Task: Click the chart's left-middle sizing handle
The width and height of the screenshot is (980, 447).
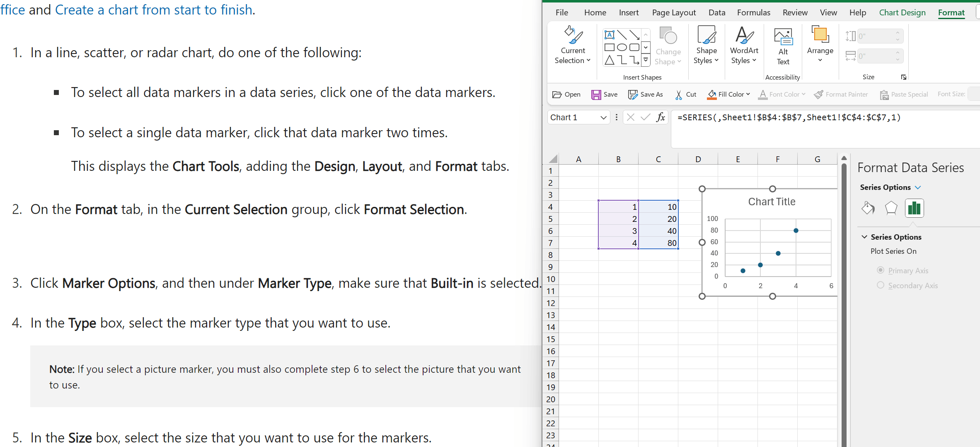Action: (702, 242)
